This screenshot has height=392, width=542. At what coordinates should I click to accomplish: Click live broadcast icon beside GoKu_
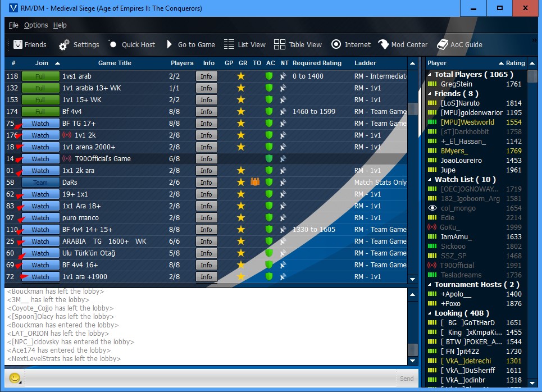pyautogui.click(x=432, y=227)
